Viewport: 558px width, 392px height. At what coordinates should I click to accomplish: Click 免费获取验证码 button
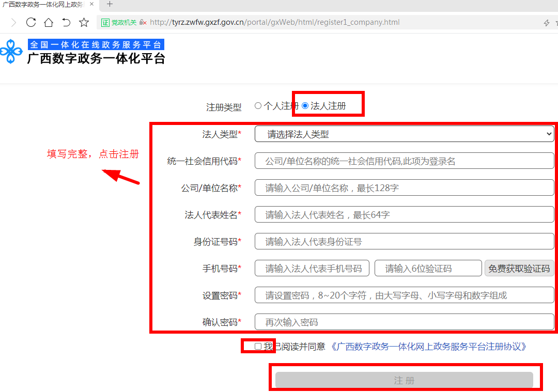tap(519, 269)
